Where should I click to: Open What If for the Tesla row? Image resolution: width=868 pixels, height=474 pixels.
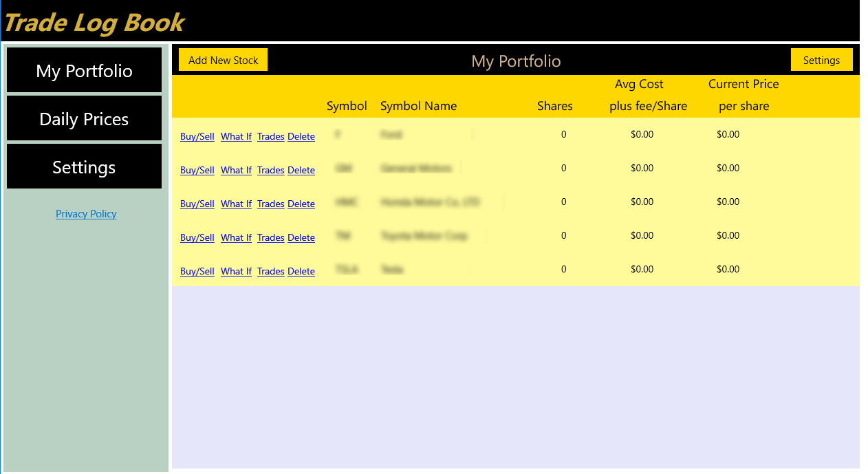(x=236, y=271)
